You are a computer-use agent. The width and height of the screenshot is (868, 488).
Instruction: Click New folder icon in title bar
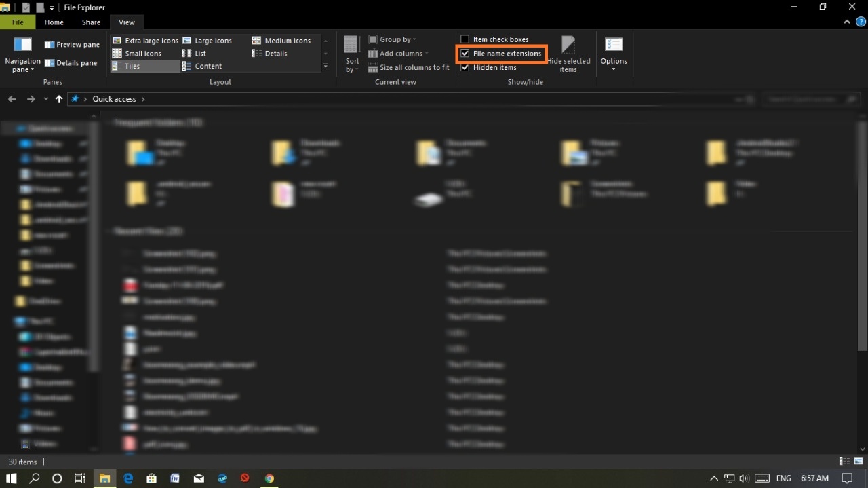(x=39, y=7)
